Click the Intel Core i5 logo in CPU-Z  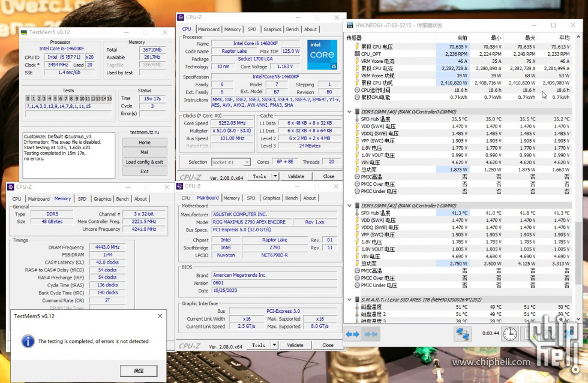point(322,55)
